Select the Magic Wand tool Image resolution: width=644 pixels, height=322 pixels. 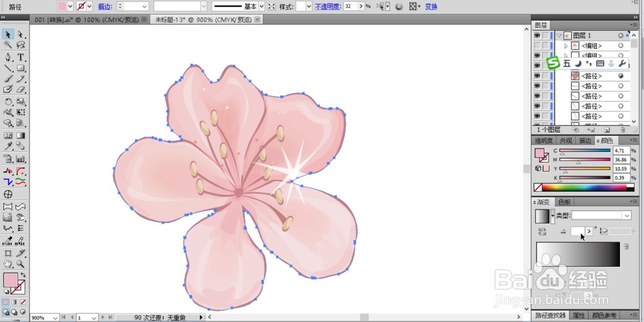pos(8,45)
